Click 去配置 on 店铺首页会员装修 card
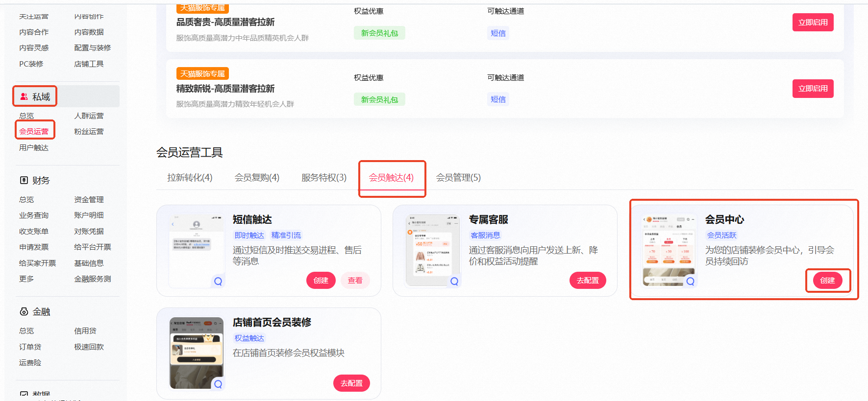The width and height of the screenshot is (868, 401). pos(351,383)
